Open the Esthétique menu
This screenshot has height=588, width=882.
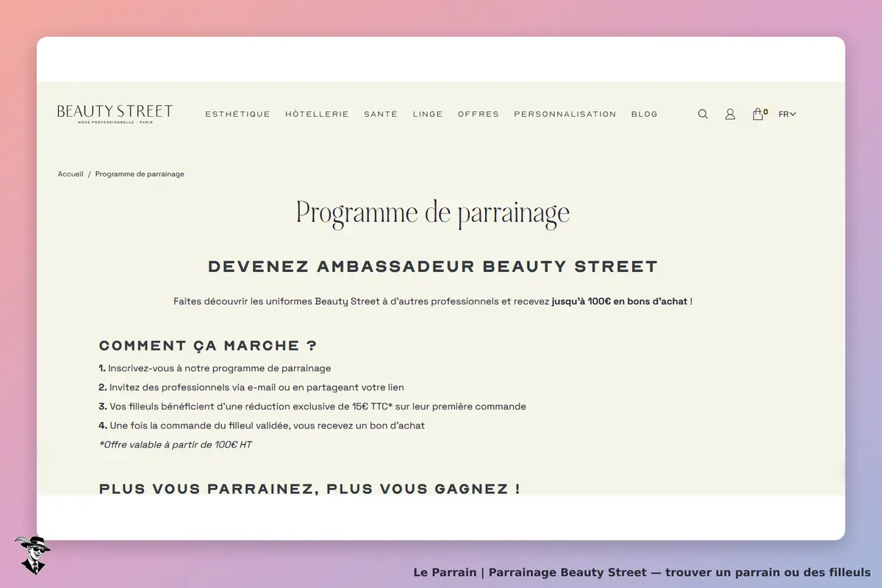[x=237, y=114]
